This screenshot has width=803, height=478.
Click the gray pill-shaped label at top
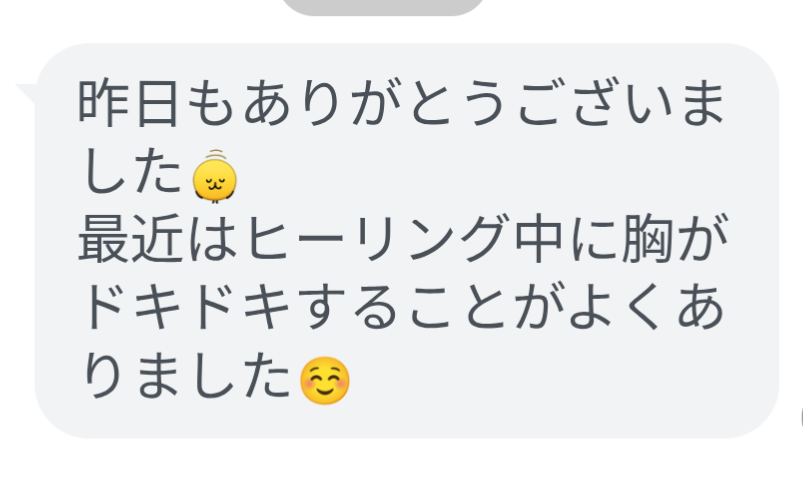383,7
